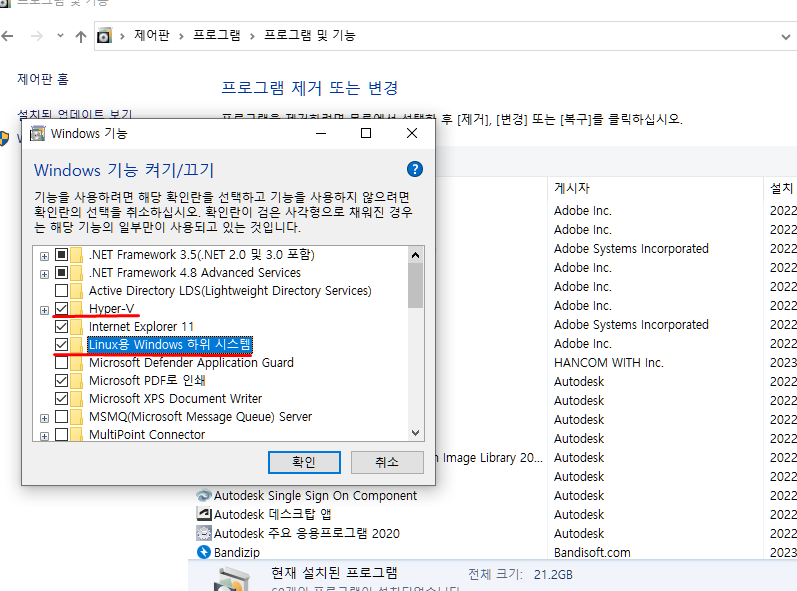This screenshot has height=591, width=797.
Task: Select the Hyper-V feature label
Action: tap(112, 308)
